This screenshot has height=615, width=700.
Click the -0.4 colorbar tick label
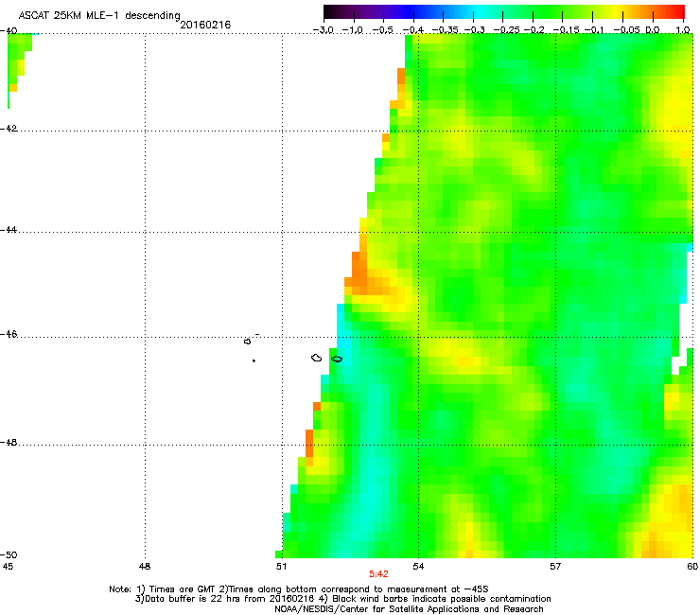point(413,30)
